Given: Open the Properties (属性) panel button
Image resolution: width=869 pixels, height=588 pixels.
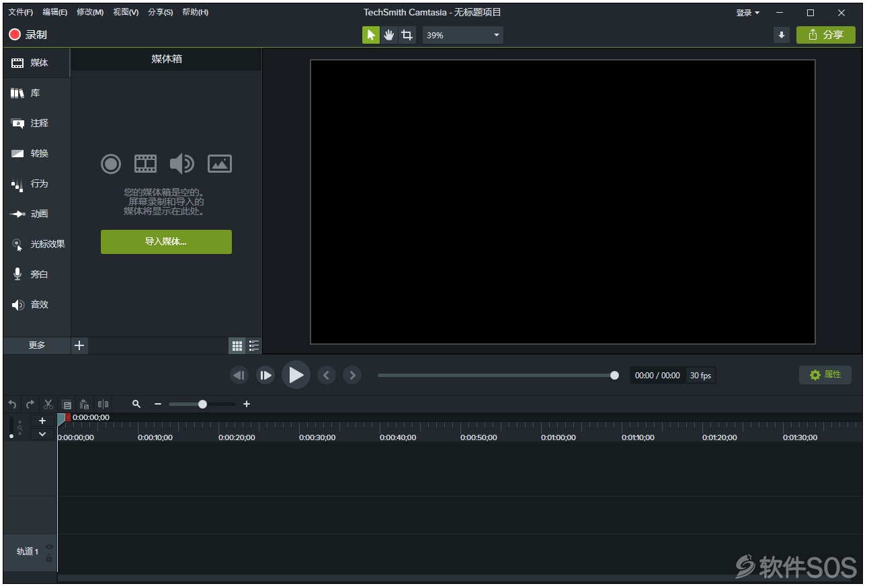Looking at the screenshot, I should [825, 375].
